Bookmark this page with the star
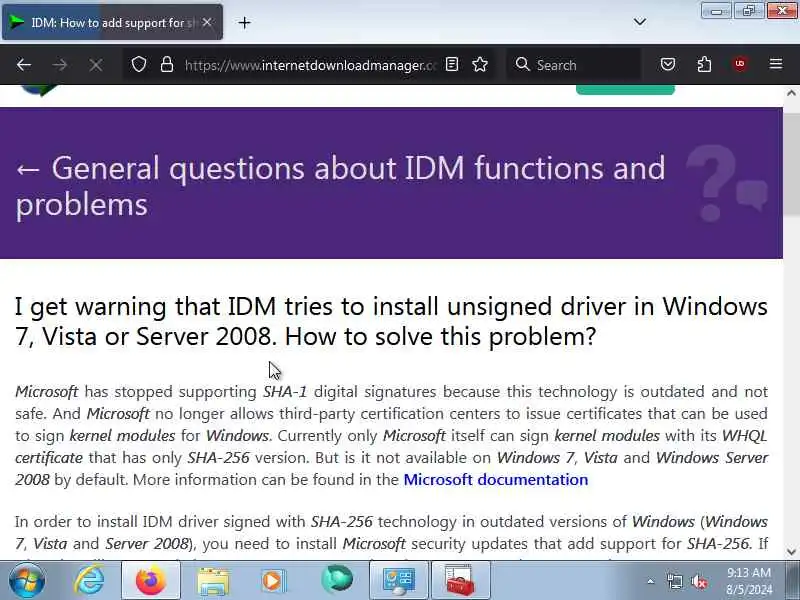This screenshot has width=800, height=600. [480, 65]
